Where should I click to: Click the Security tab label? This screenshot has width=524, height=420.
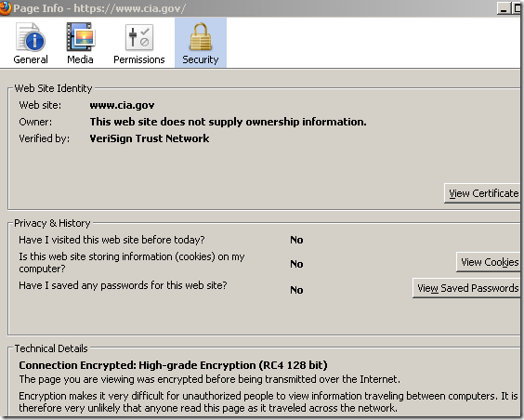[201, 59]
